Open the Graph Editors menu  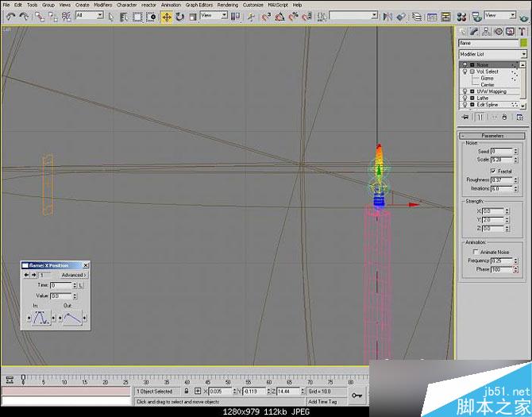(x=199, y=5)
